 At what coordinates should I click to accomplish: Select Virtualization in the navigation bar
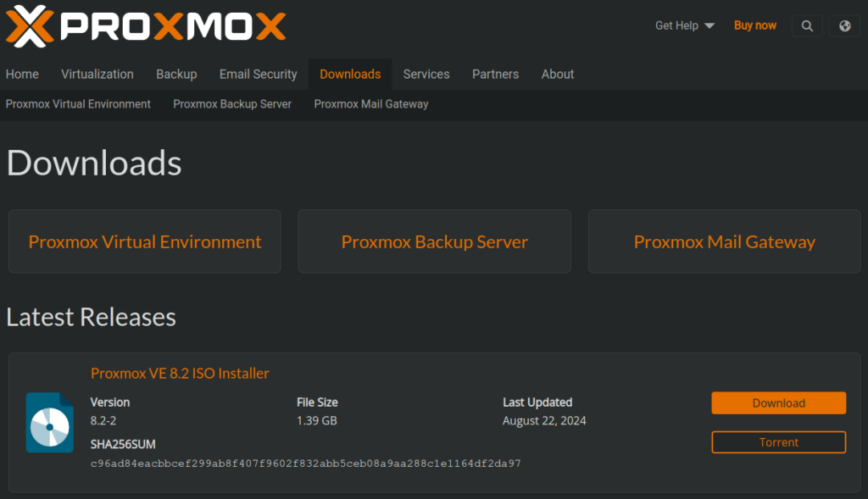pyautogui.click(x=97, y=74)
